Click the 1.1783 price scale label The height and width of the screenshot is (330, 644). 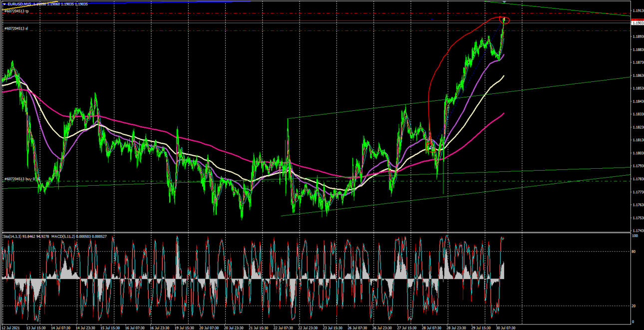tap(638, 179)
